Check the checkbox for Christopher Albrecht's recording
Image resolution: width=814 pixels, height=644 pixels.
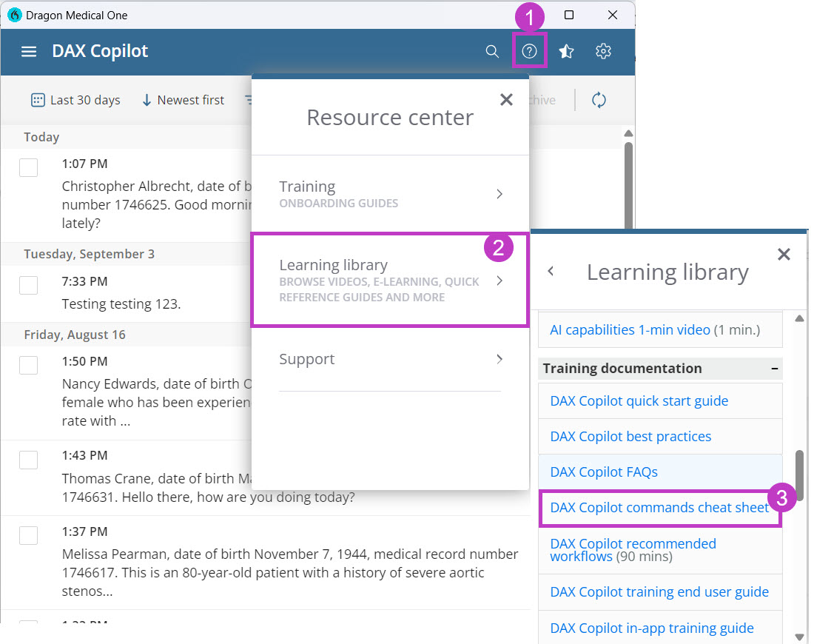point(28,167)
